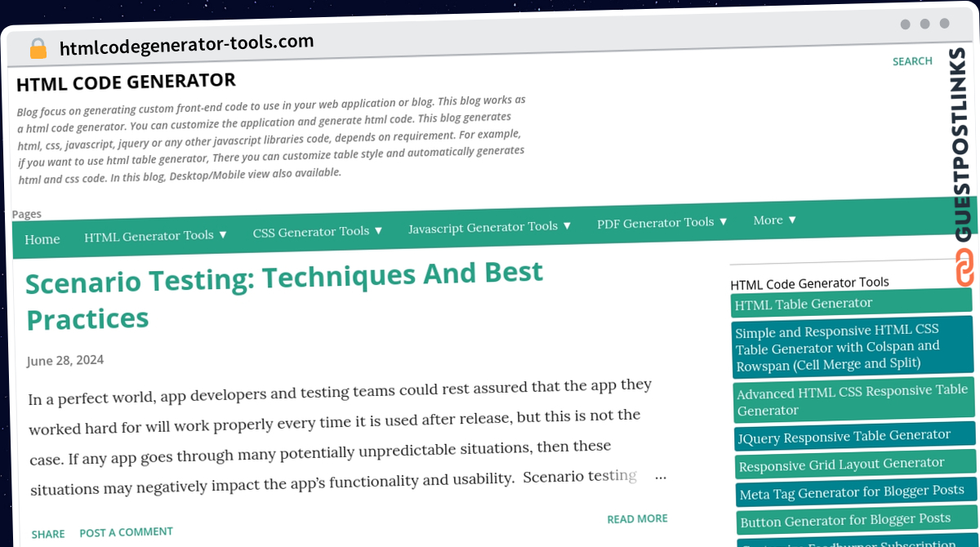This screenshot has height=547, width=980.
Task: Open the Scenario Testing article title
Action: coord(284,295)
